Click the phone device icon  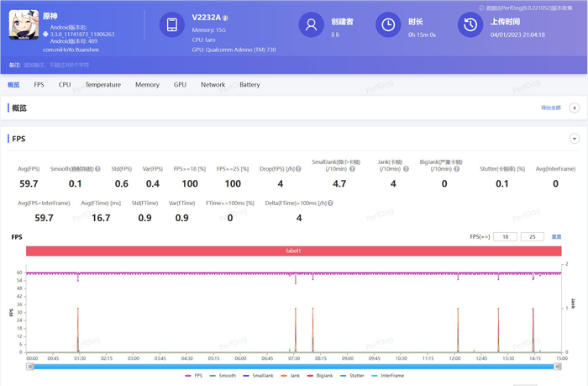[171, 25]
